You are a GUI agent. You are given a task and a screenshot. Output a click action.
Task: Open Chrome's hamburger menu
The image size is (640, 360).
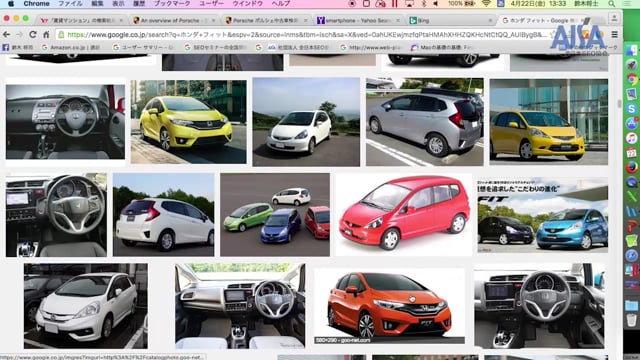614,35
